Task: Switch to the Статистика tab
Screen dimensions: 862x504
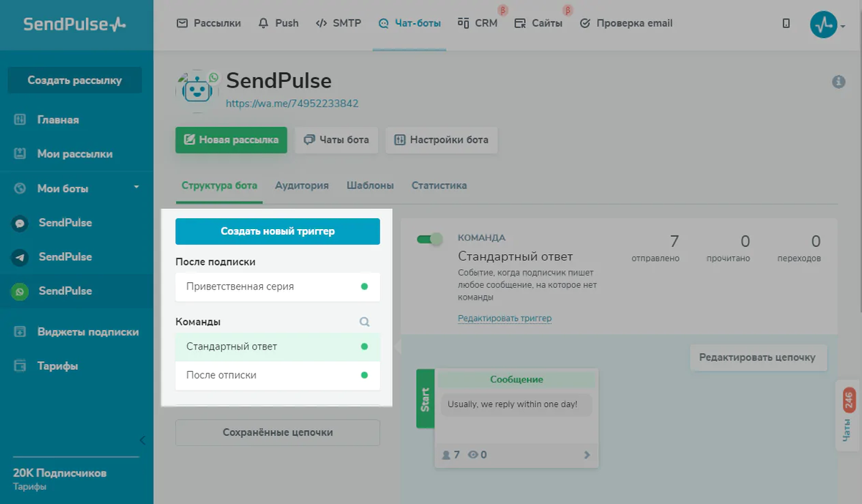Action: [439, 185]
